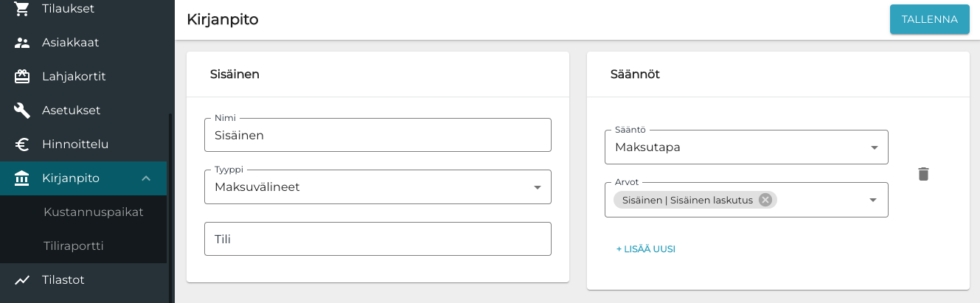Image resolution: width=980 pixels, height=303 pixels.
Task: Focus the Nimi input field
Action: (x=378, y=136)
